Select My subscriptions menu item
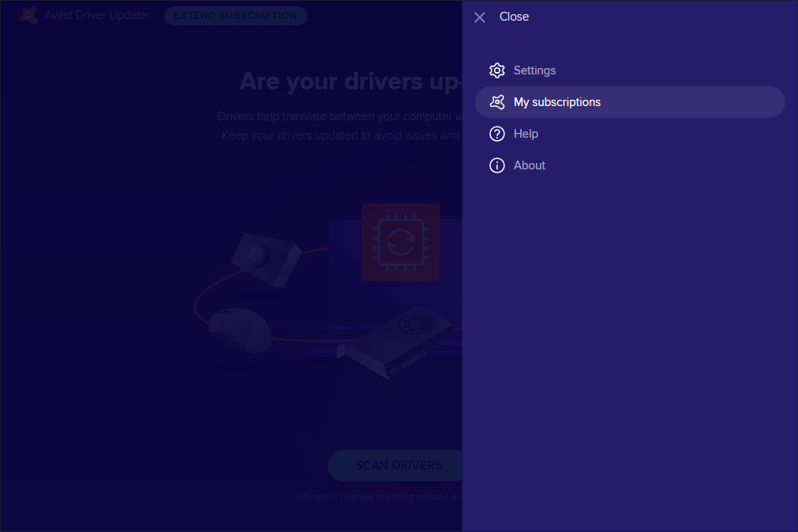The width and height of the screenshot is (798, 532). tap(557, 102)
